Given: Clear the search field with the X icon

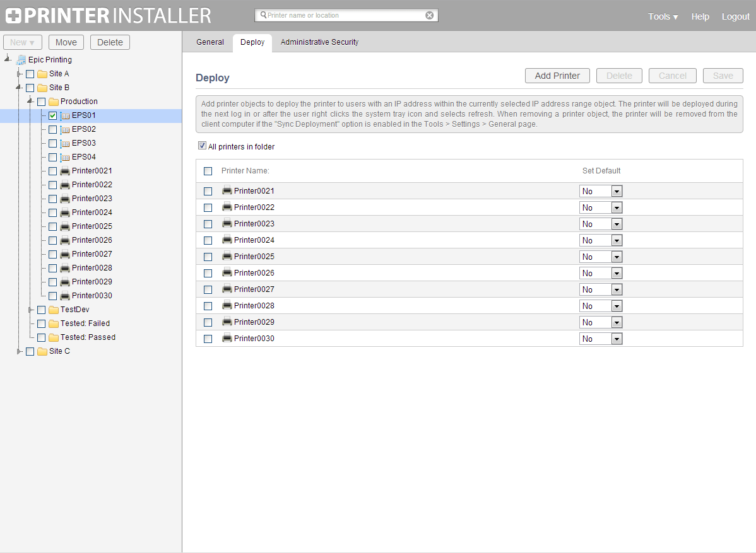Looking at the screenshot, I should [x=430, y=15].
